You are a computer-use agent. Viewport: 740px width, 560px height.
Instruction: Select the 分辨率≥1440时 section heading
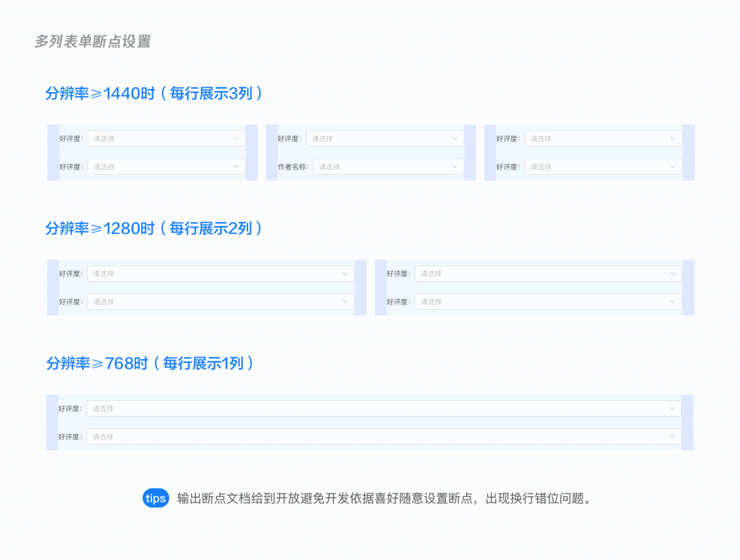[x=154, y=93]
